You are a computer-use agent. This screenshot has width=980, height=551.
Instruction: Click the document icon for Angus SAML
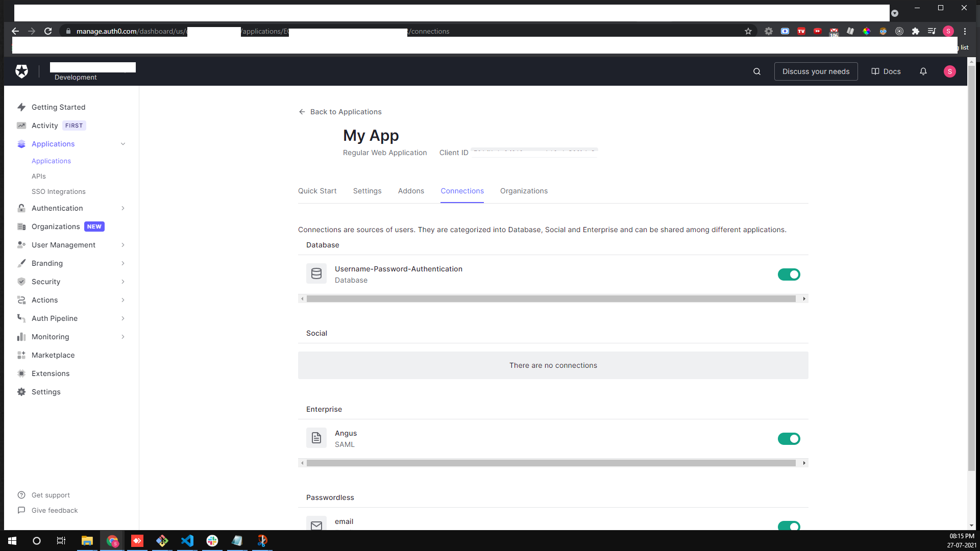pyautogui.click(x=316, y=438)
